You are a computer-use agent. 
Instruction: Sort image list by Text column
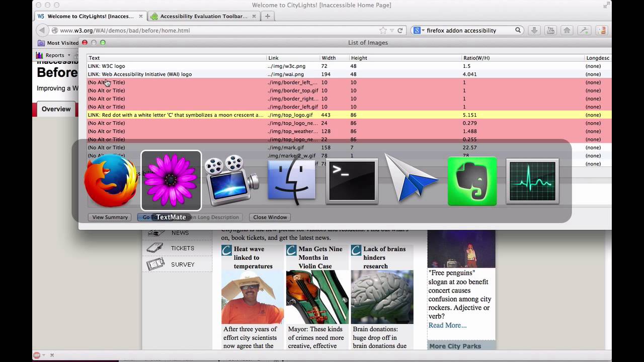(x=177, y=58)
